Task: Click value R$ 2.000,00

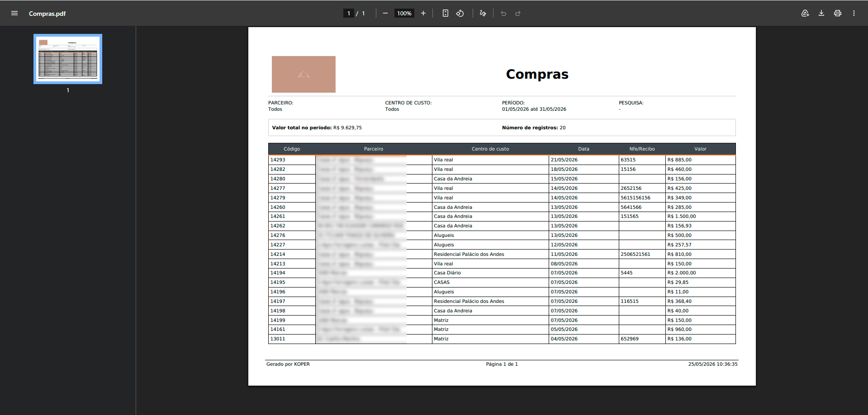Action: [682, 273]
